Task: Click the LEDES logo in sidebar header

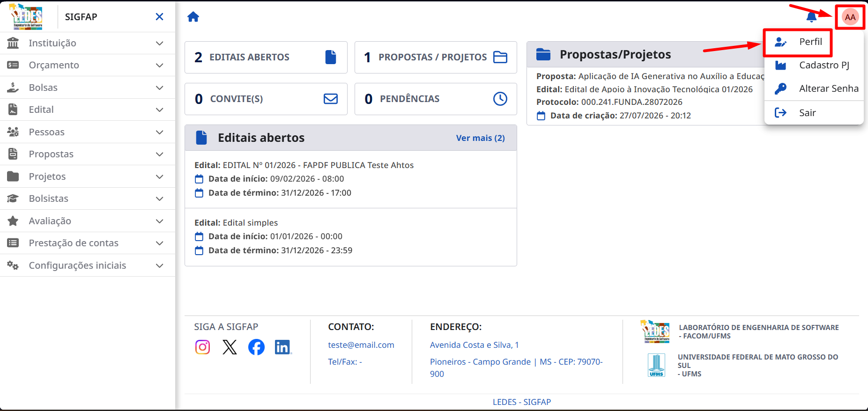Action: tap(26, 16)
